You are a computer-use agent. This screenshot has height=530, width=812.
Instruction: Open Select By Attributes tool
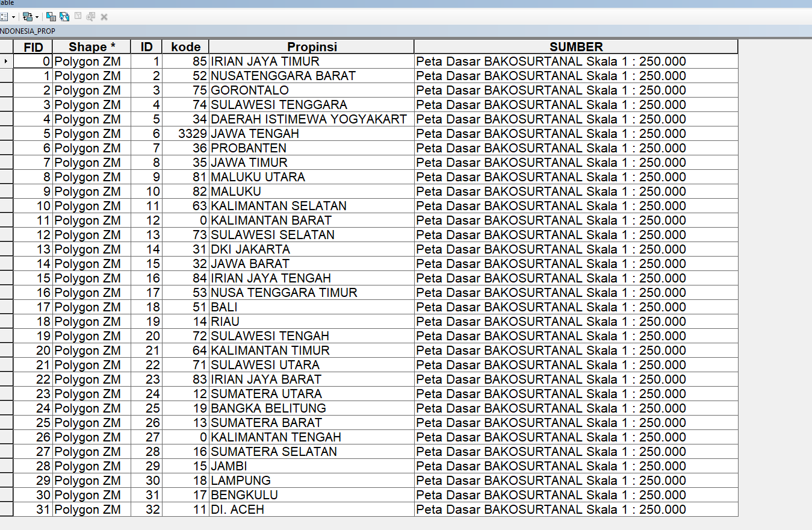point(51,17)
